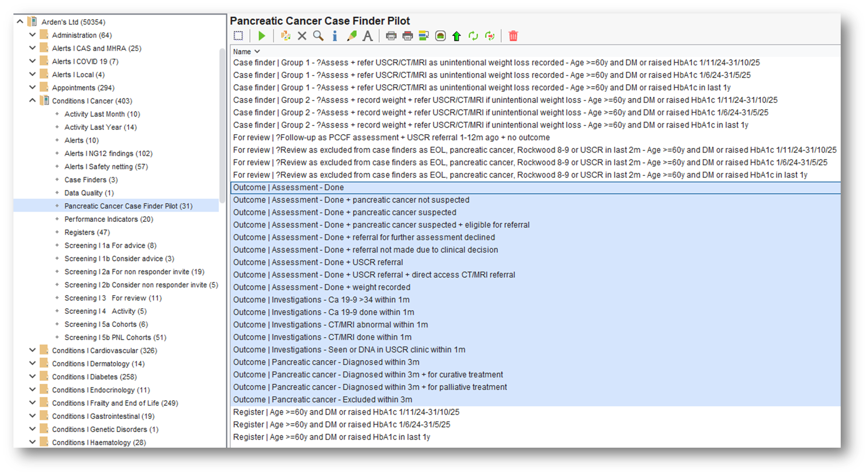Click the select-all dotted rectangle icon
The image size is (868, 475).
[x=238, y=36]
